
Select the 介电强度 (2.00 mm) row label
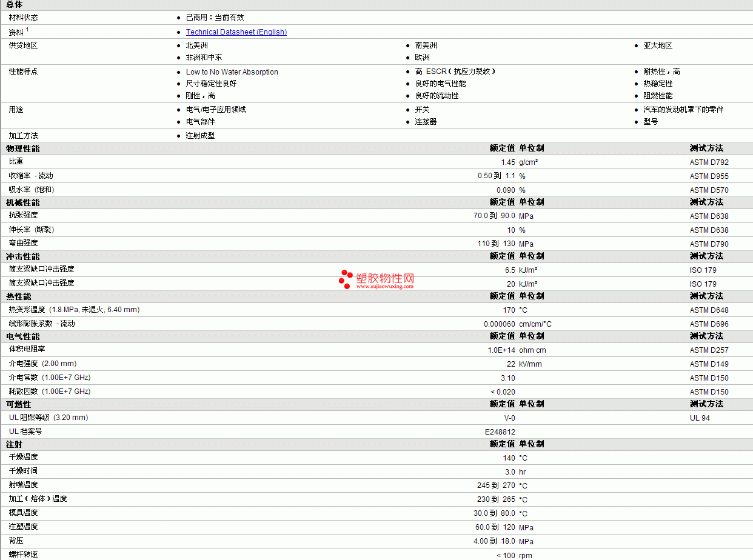[42, 364]
